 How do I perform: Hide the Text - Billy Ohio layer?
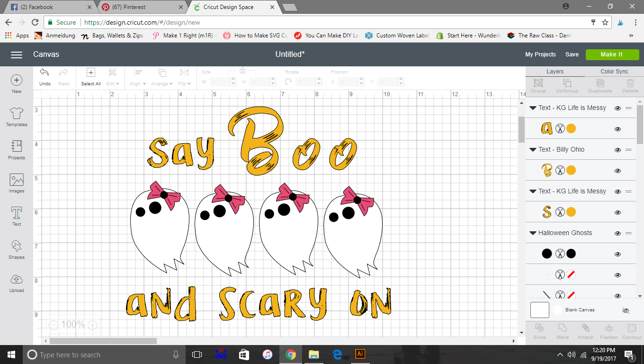click(617, 150)
